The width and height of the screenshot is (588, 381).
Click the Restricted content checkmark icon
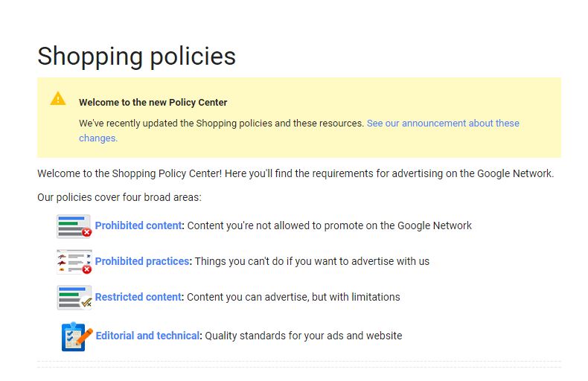click(x=74, y=297)
